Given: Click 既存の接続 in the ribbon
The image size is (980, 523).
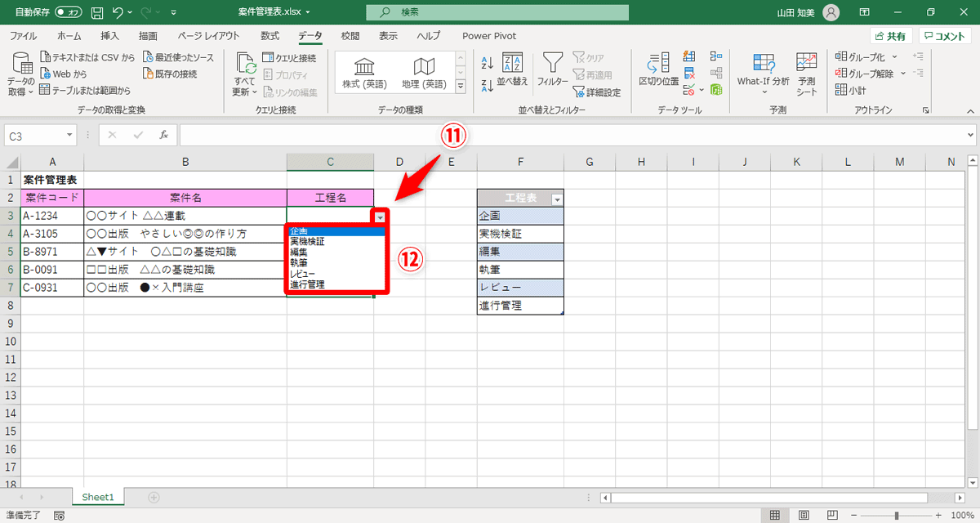Looking at the screenshot, I should pos(170,74).
